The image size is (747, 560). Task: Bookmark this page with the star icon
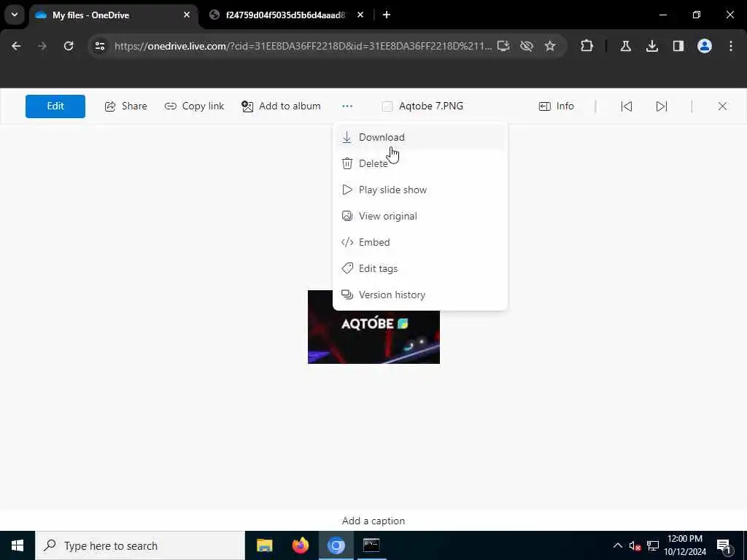[550, 46]
